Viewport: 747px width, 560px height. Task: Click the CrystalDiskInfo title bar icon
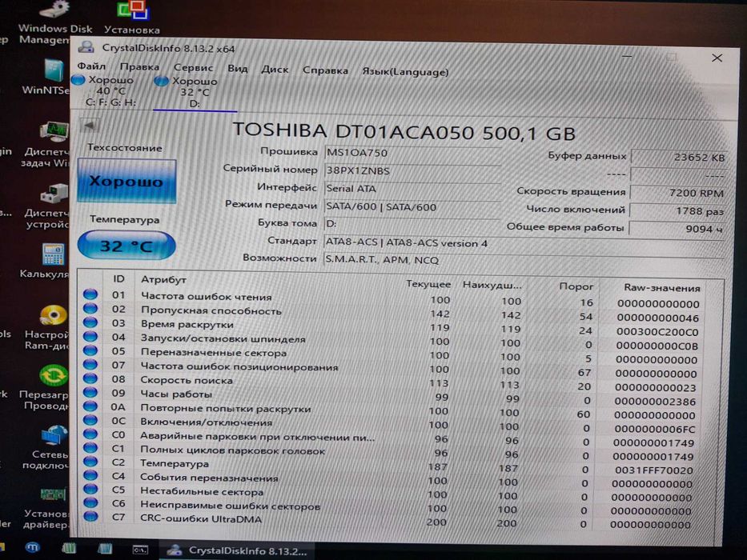coord(86,47)
